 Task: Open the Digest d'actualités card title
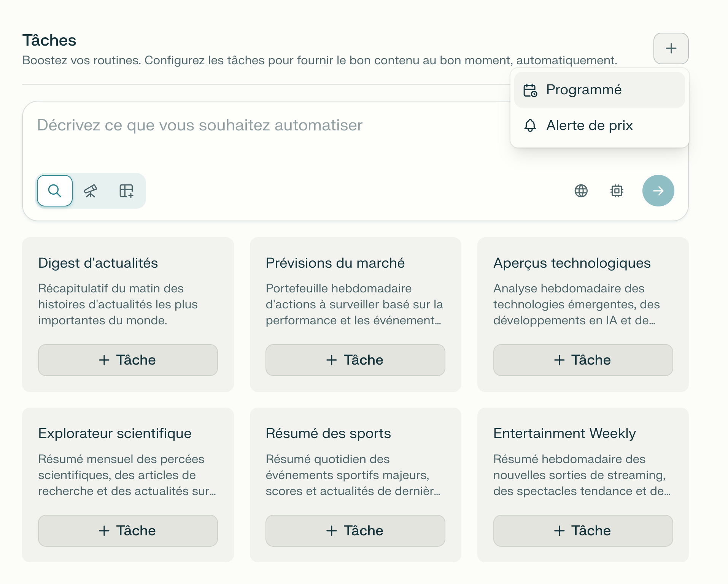tap(98, 263)
